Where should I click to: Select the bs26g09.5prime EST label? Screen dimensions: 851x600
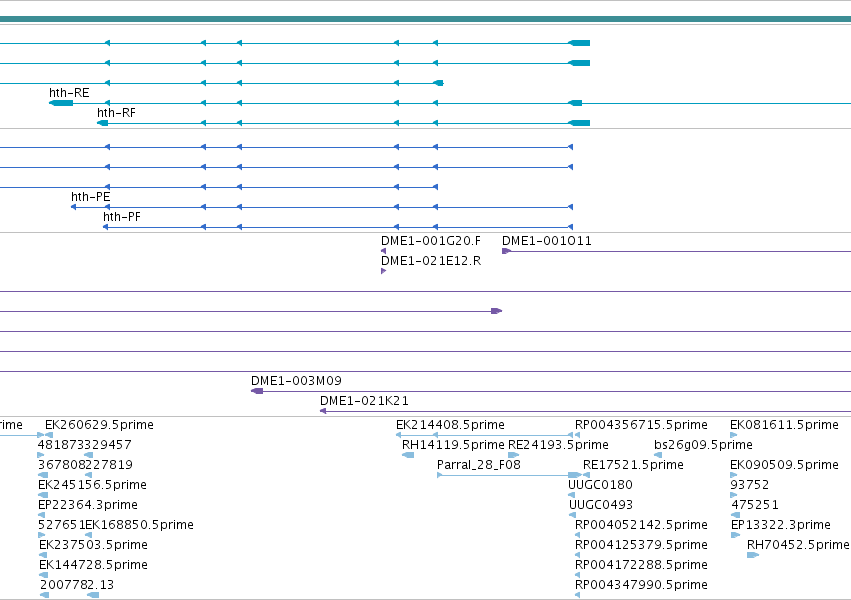click(x=703, y=444)
